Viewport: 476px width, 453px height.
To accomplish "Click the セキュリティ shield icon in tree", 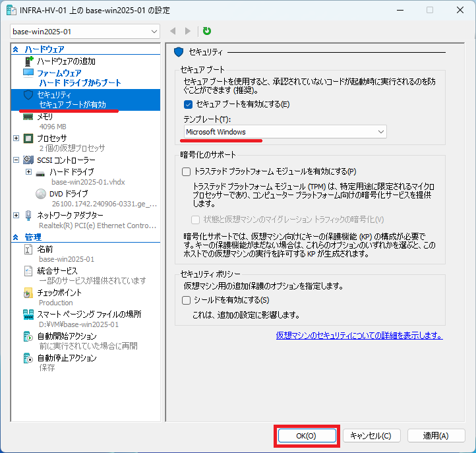I will (x=28, y=95).
